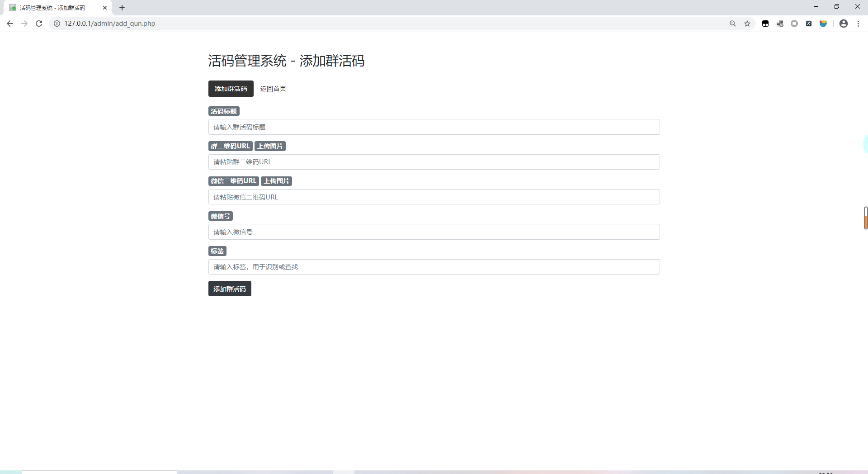Click 上传图片 next to 微信二维码URL
This screenshot has height=474, width=868.
276,181
